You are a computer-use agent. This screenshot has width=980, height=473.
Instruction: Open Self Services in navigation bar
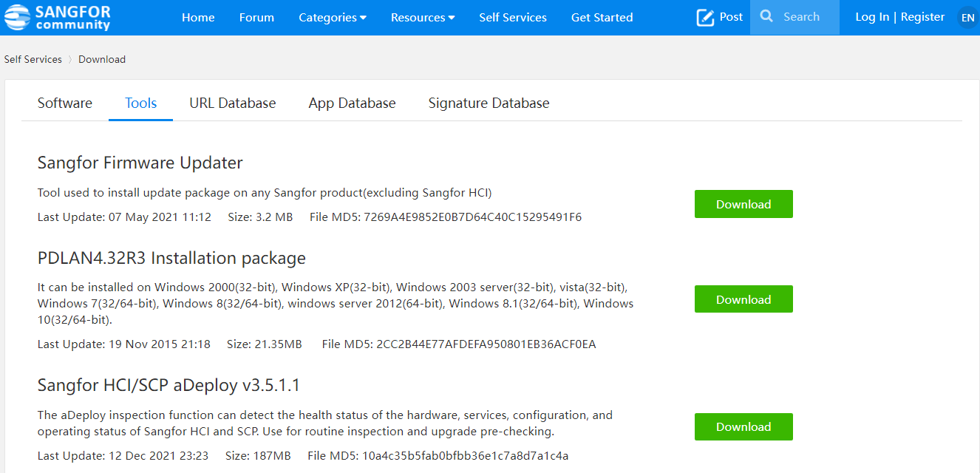point(512,18)
